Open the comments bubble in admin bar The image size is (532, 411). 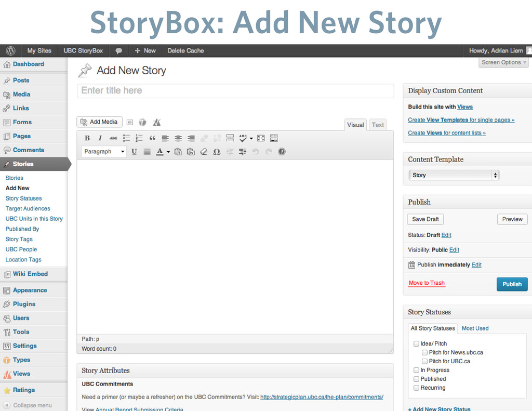[119, 50]
